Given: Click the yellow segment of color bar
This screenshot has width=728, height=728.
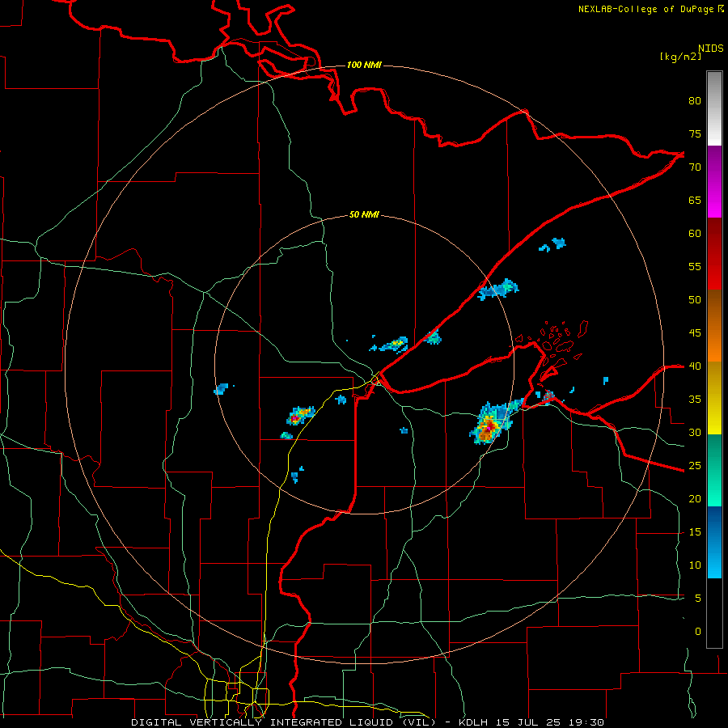Looking at the screenshot, I should click(x=714, y=398).
